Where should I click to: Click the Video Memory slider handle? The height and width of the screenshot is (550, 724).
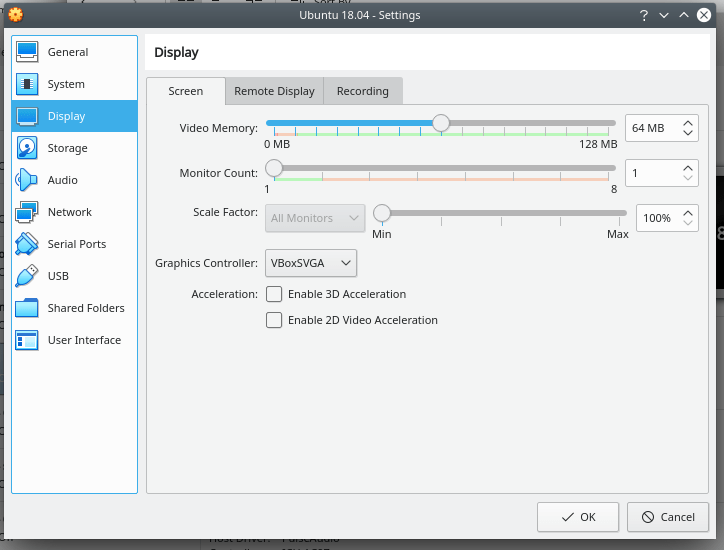440,123
